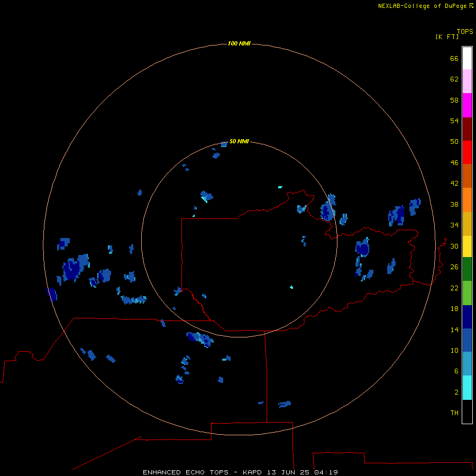Viewport: 476px width, 476px height.
Task: Click the 54 value on the legend
Action: tap(454, 121)
